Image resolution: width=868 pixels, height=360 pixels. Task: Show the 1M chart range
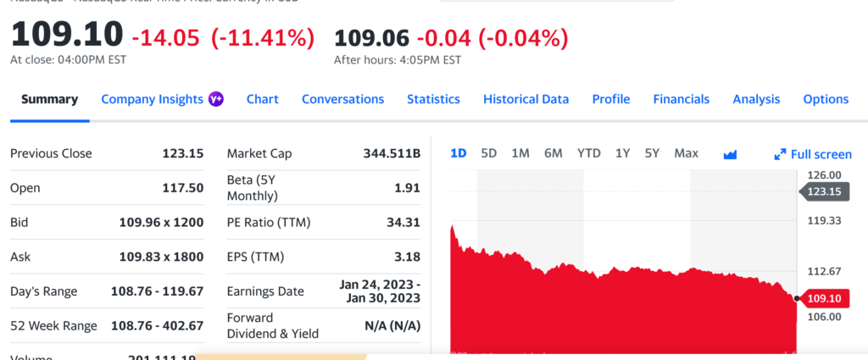coord(520,153)
